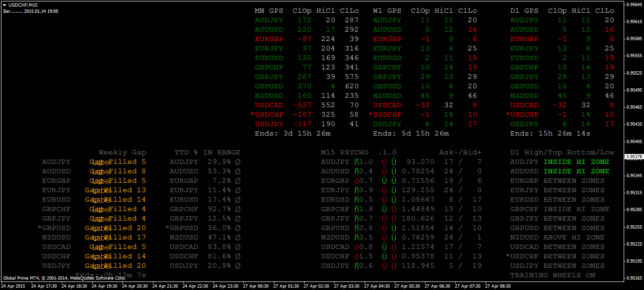644x290 pixels.
Task: Click the red trend symbol in USDCAD PSYCHO row
Action: click(x=357, y=247)
